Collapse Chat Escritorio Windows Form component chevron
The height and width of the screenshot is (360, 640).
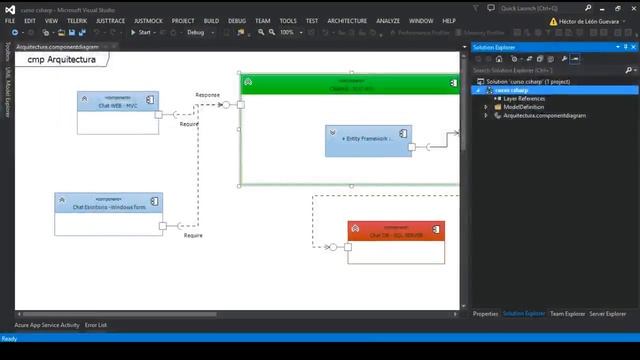point(62,200)
